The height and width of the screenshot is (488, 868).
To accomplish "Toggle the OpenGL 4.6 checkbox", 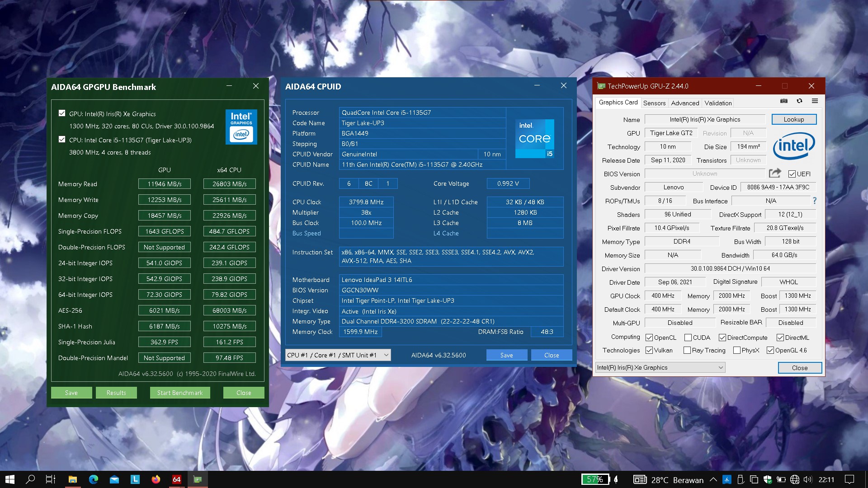I will pyautogui.click(x=770, y=350).
